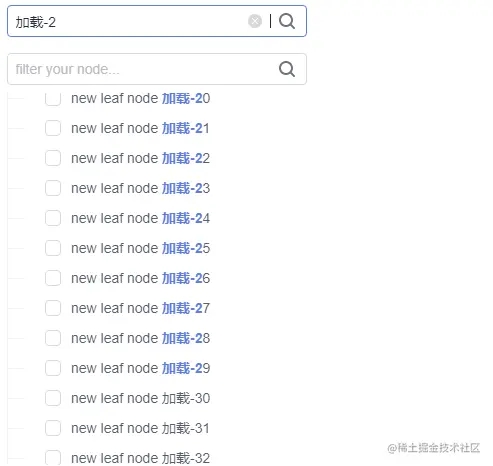The image size is (493, 466).
Task: Check the box next to 加载-25
Action: tap(53, 248)
